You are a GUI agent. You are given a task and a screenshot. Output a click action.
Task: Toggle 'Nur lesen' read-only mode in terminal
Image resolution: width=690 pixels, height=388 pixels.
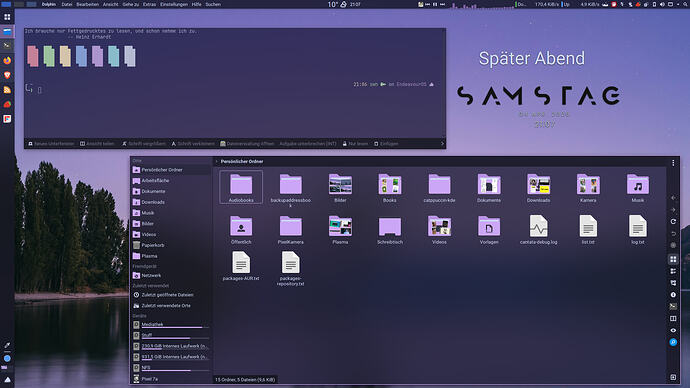pyautogui.click(x=355, y=144)
